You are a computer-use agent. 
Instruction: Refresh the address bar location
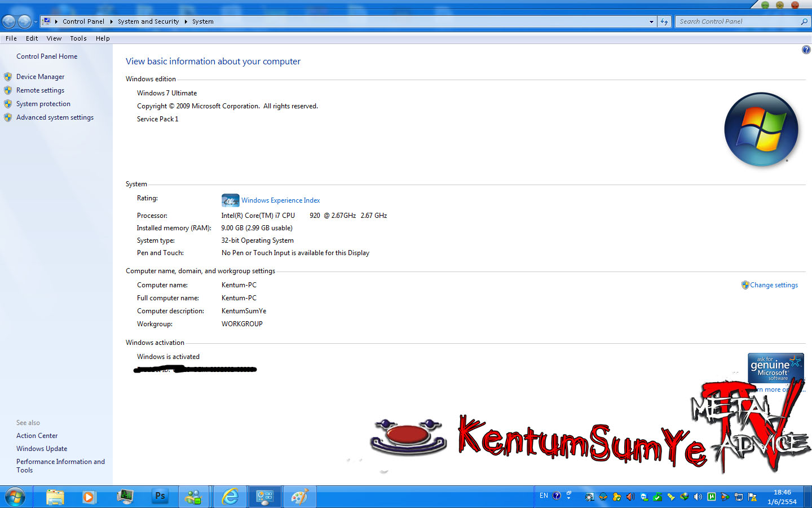point(664,21)
